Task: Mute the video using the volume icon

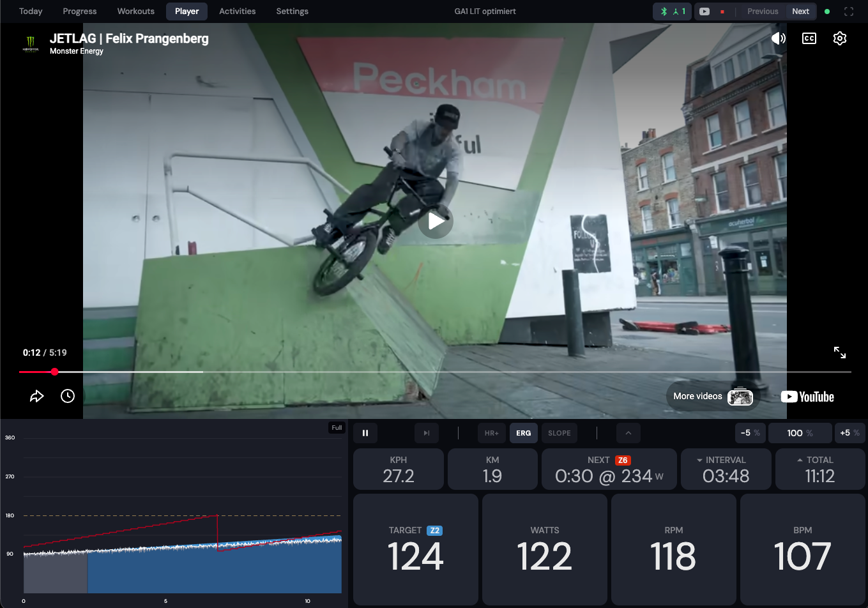Action: click(778, 38)
